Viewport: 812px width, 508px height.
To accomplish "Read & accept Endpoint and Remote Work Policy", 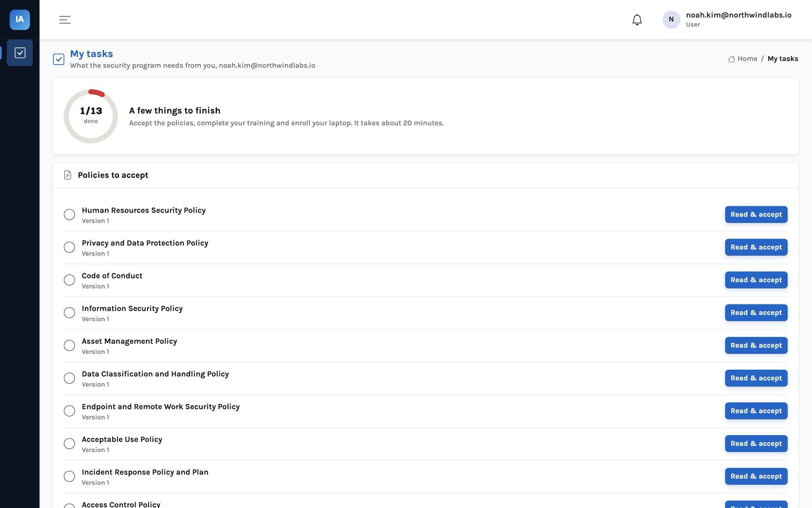I will [756, 411].
